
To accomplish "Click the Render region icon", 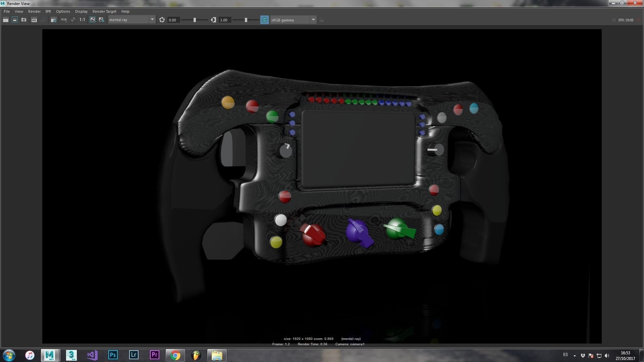I will coord(15,20).
